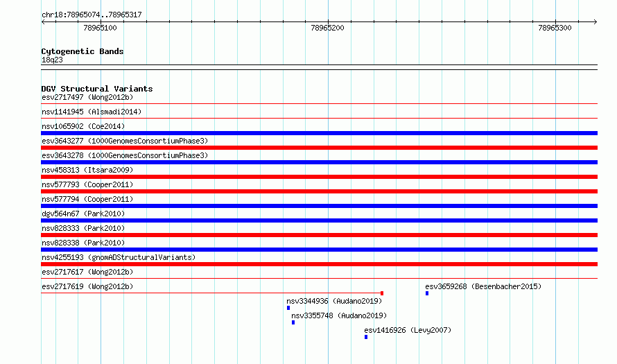Click the small blue marker under nsv3355748
This screenshot has height=364, width=617.
293,322
